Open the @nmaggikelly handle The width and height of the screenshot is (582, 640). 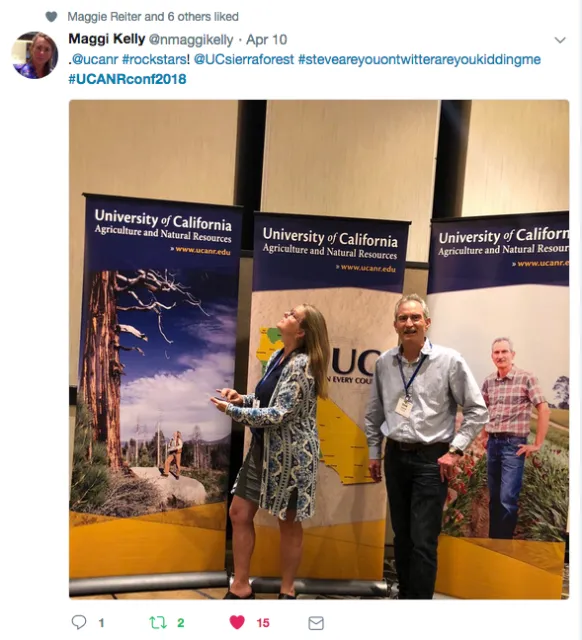(x=191, y=40)
